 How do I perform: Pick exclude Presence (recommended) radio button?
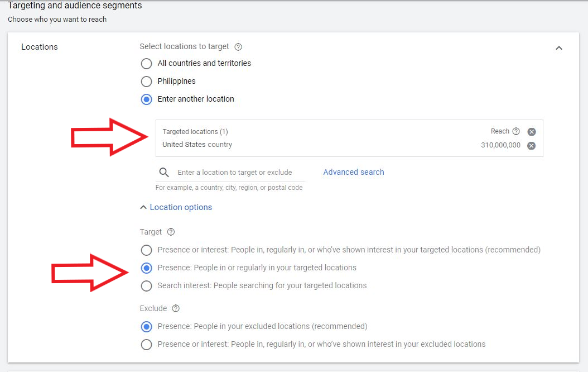pos(146,327)
